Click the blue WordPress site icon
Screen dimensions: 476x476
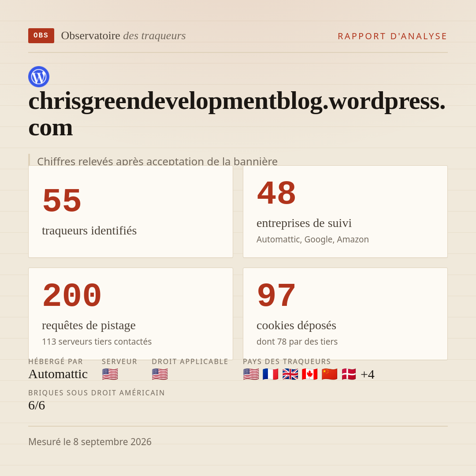click(x=39, y=77)
